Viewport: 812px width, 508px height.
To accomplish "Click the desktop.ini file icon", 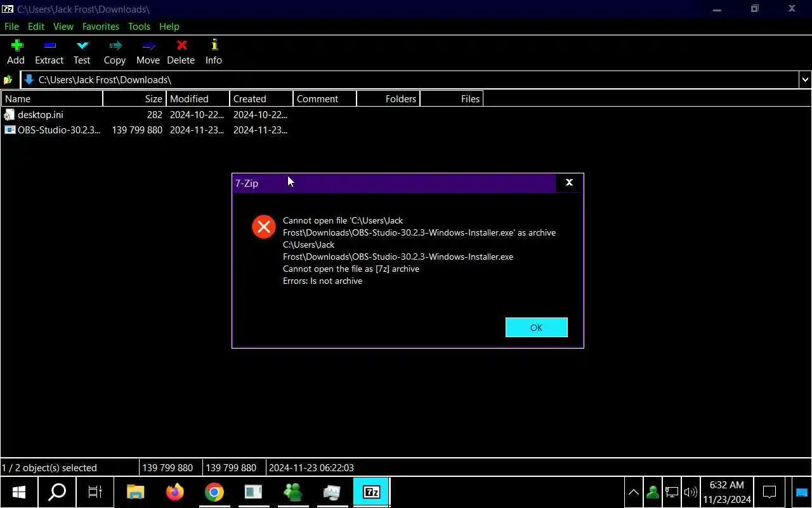I will pos(9,115).
